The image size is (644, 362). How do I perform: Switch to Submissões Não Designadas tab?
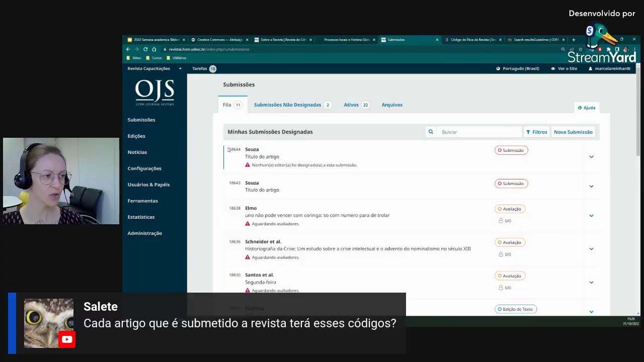[x=292, y=105]
